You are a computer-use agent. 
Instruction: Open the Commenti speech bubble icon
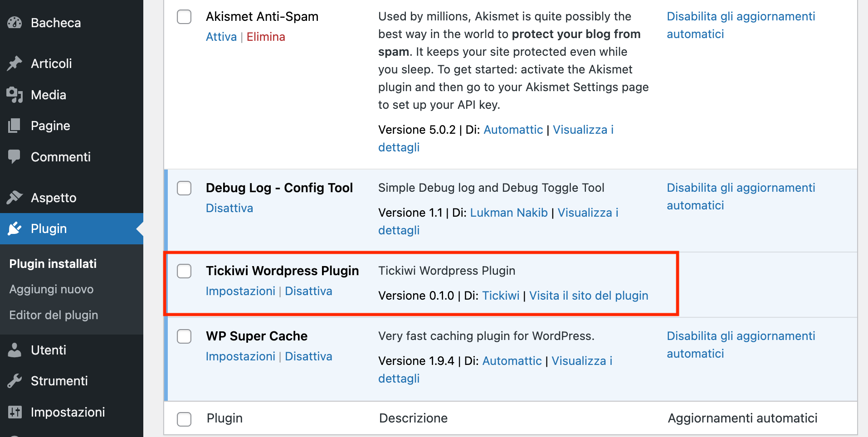pos(15,156)
